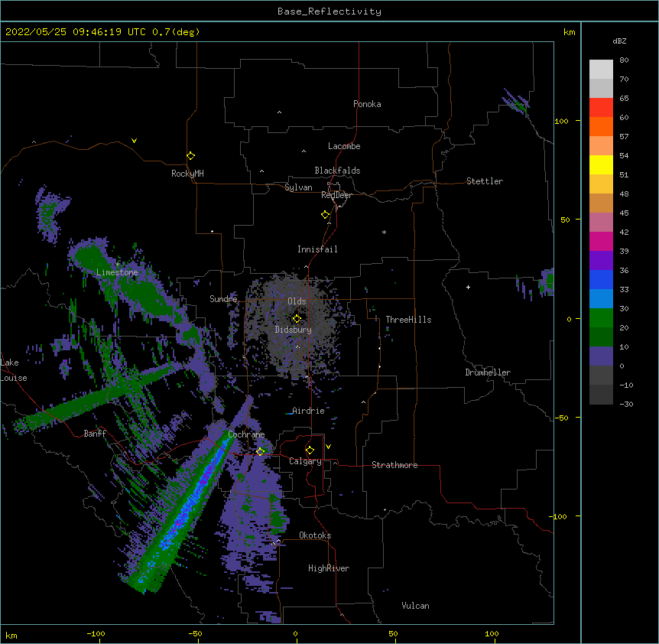Select the gold 51 dBZ legend swatch
Viewport: 659px width, 644px height.
601,184
